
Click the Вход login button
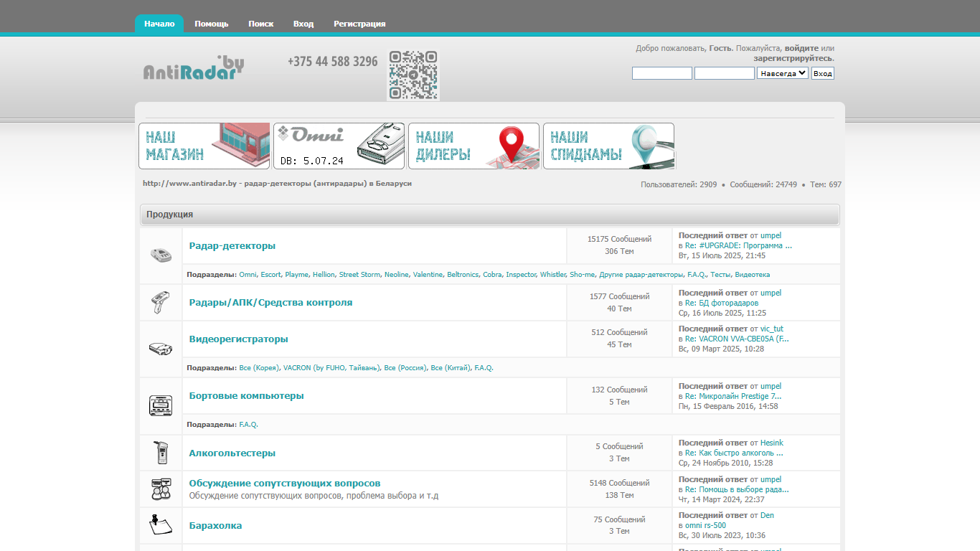tap(823, 73)
